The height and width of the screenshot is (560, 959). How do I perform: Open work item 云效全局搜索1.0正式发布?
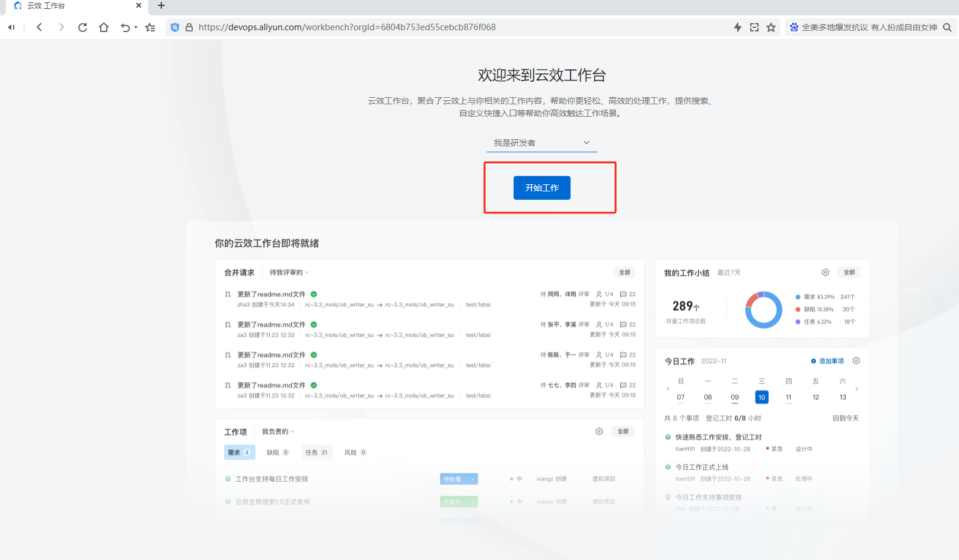click(273, 501)
